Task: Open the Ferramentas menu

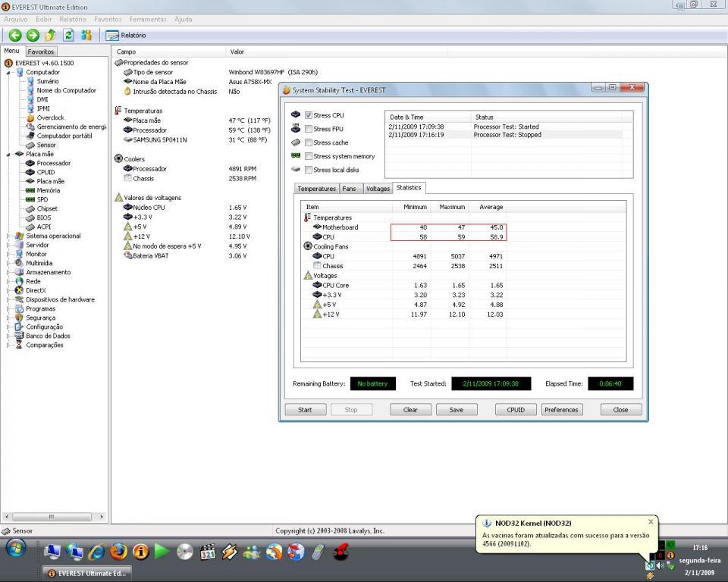Action: [148, 20]
